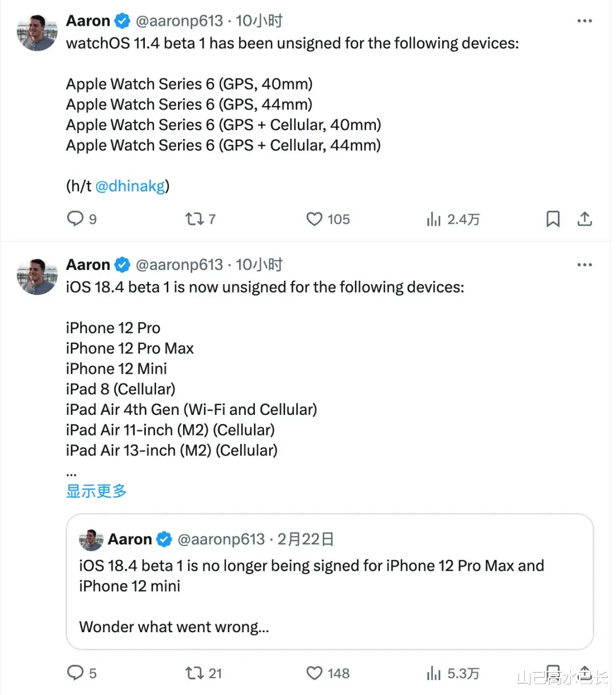Viewport: 616px width, 695px height.
Task: Click the @aaronp613 handle on the first tweet
Action: 179,21
